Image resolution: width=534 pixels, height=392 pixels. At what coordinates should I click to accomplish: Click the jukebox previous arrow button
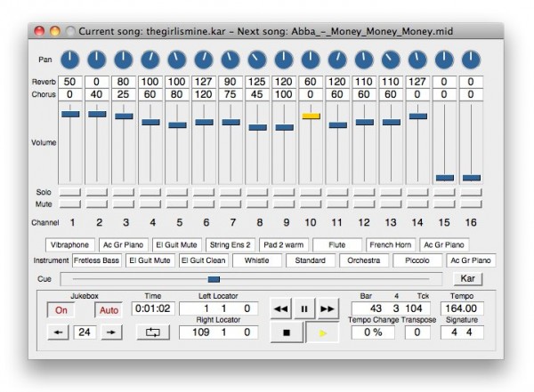click(x=60, y=332)
